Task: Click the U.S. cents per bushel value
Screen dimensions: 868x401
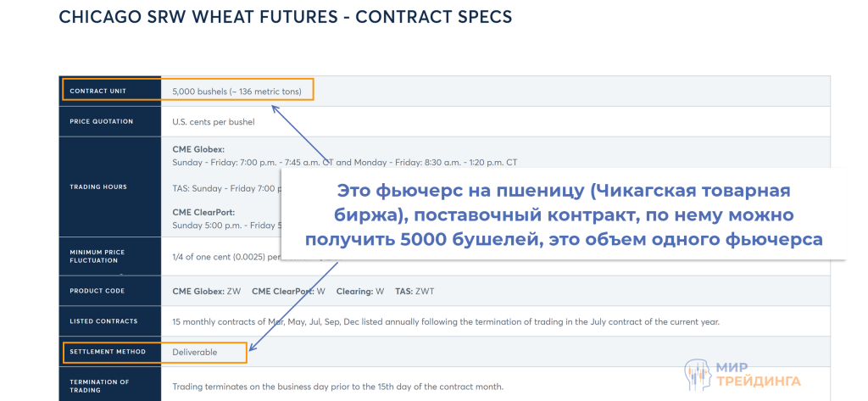Action: (x=213, y=121)
